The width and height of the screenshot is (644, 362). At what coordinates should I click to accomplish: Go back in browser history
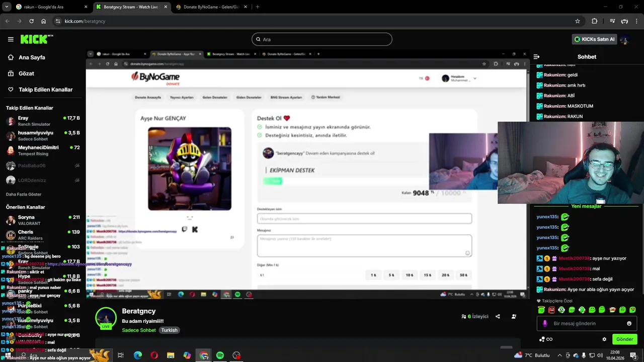[x=7, y=21]
